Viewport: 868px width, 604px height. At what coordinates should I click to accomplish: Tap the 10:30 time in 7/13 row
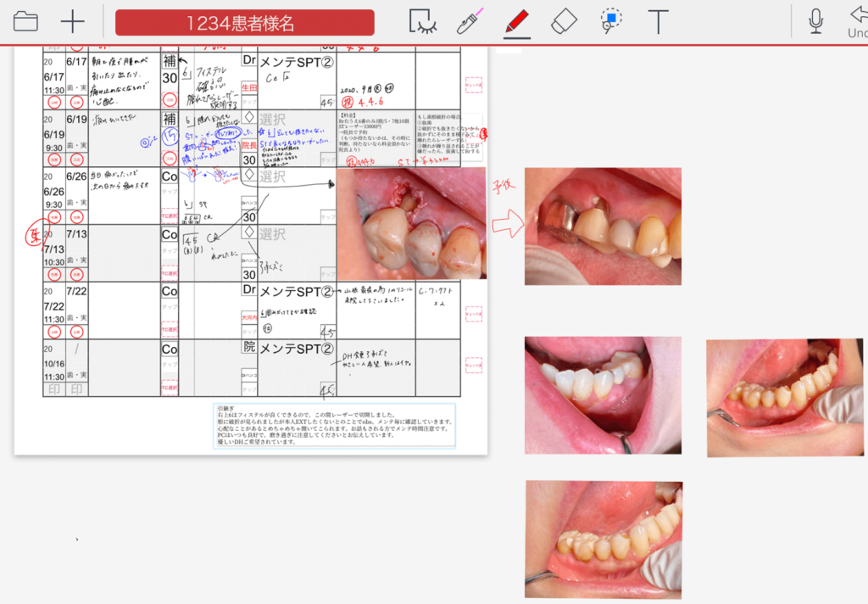click(54, 262)
